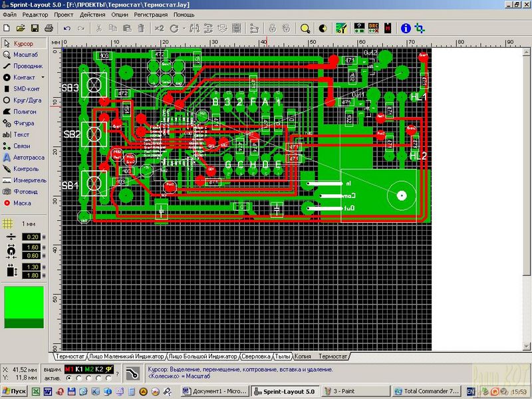Switch to Лицо Большой Индикатор tab

click(x=203, y=356)
